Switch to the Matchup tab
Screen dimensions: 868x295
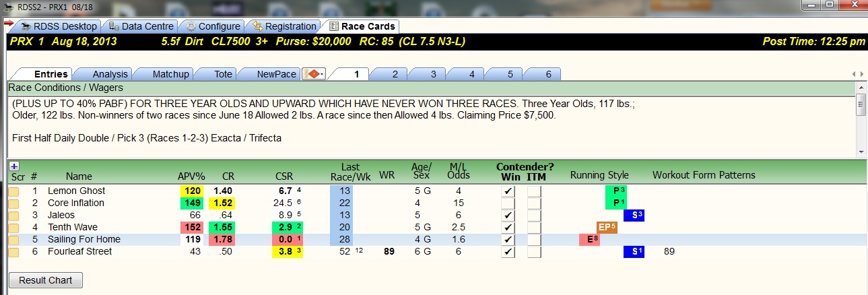[170, 74]
